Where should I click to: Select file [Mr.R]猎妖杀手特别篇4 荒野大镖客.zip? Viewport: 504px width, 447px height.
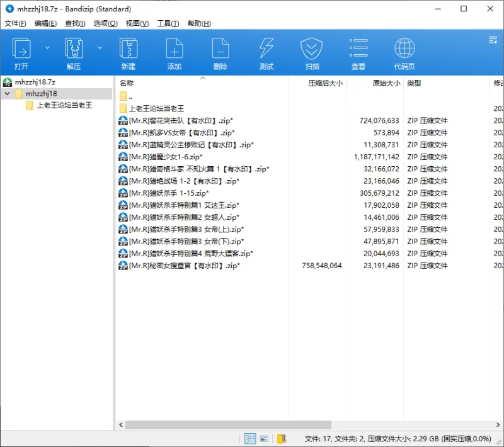191,254
